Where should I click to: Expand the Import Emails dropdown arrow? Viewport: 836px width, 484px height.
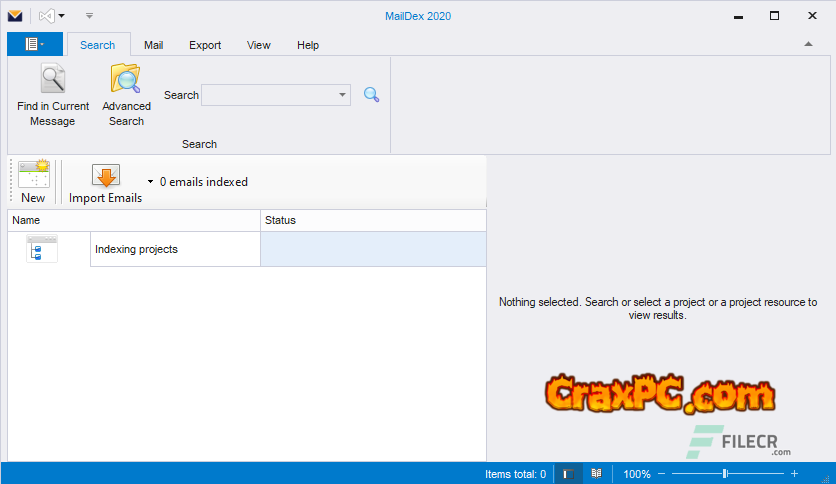(x=150, y=182)
